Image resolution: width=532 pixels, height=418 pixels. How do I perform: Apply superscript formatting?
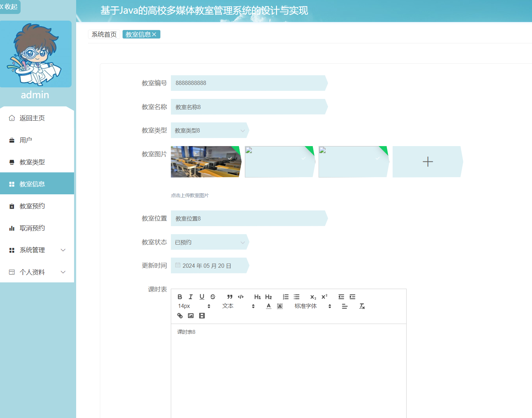(x=325, y=297)
